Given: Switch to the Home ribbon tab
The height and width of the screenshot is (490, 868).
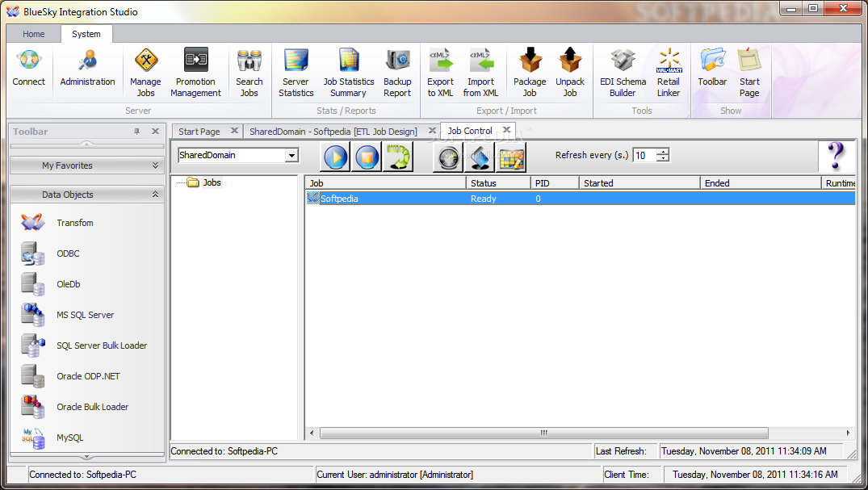Looking at the screenshot, I should [34, 34].
